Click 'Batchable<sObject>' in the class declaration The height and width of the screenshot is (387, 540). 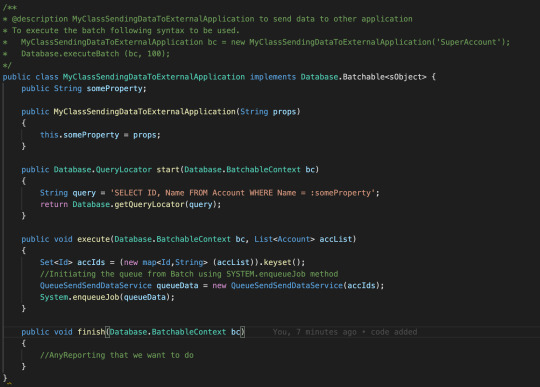coord(384,77)
